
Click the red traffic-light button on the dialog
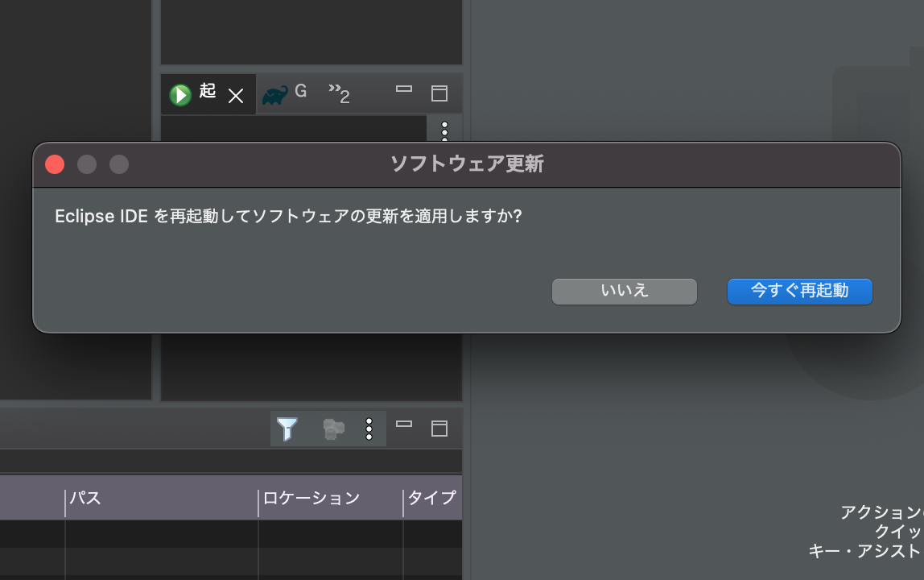[x=54, y=164]
